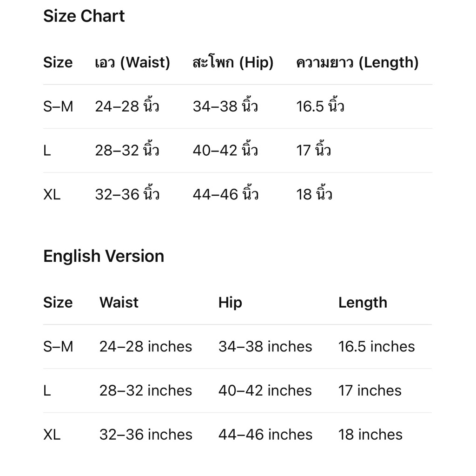Select the 40–42 นิ้ว hip cell
This screenshot has width=476, height=476.
225,149
